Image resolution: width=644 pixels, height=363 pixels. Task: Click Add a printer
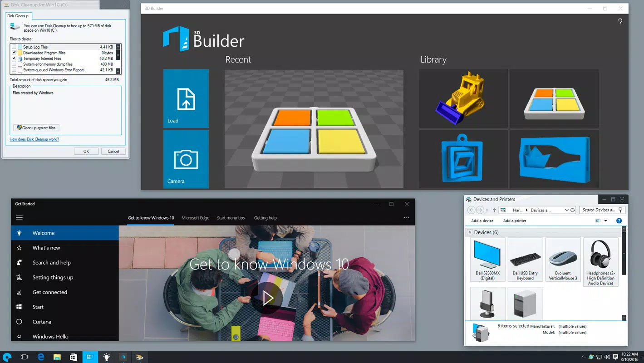point(515,221)
